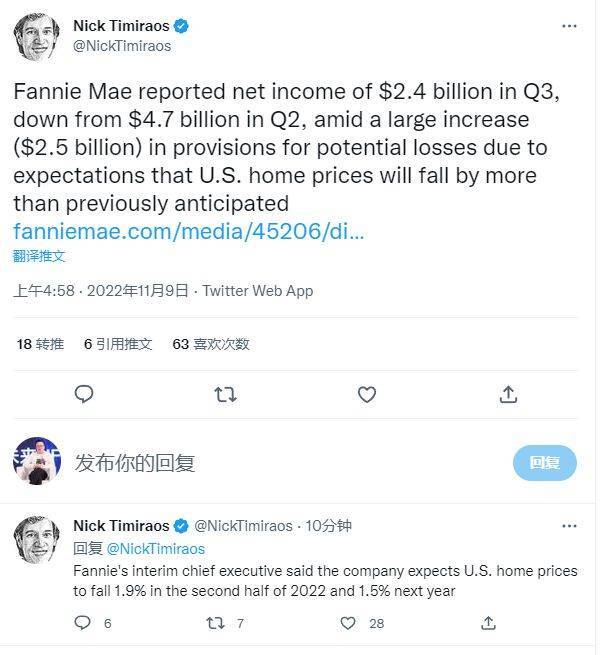The width and height of the screenshot is (603, 655).
Task: Like the follow-up tweet with 28 likes
Action: point(348,623)
